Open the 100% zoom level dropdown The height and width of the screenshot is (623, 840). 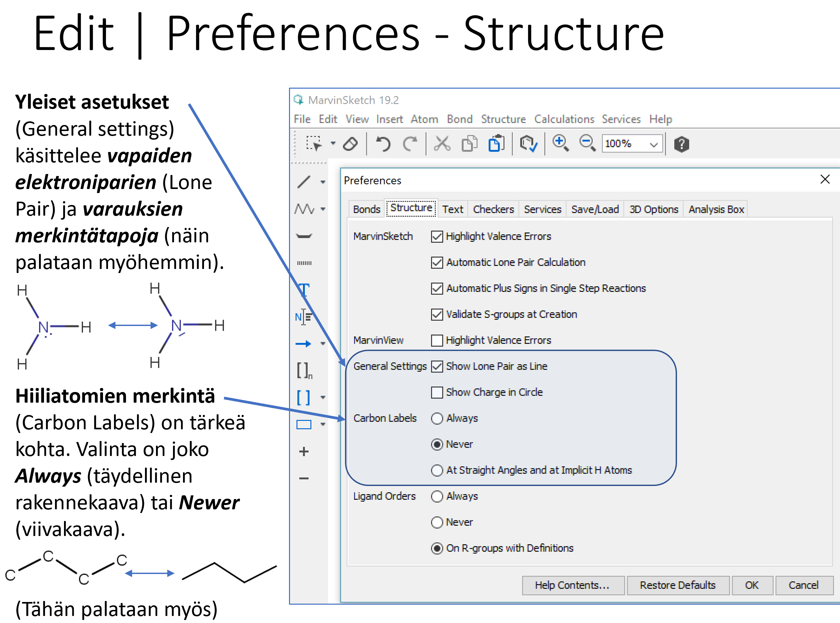pyautogui.click(x=654, y=144)
